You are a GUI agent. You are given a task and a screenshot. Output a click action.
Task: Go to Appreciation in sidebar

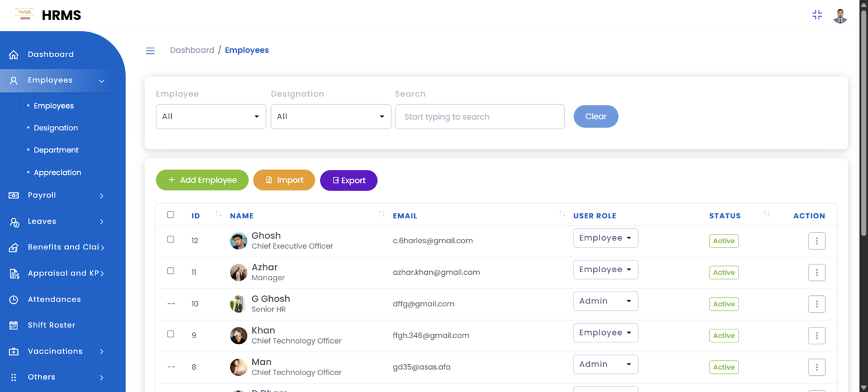57,172
